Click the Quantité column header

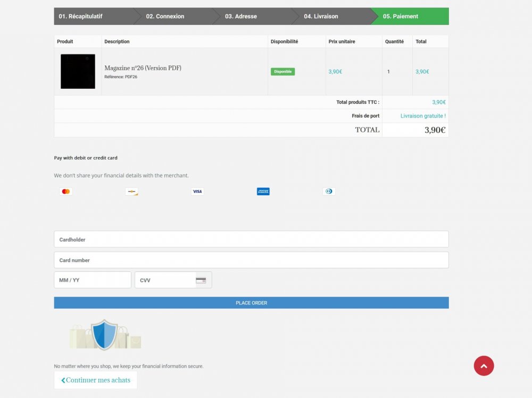point(394,42)
